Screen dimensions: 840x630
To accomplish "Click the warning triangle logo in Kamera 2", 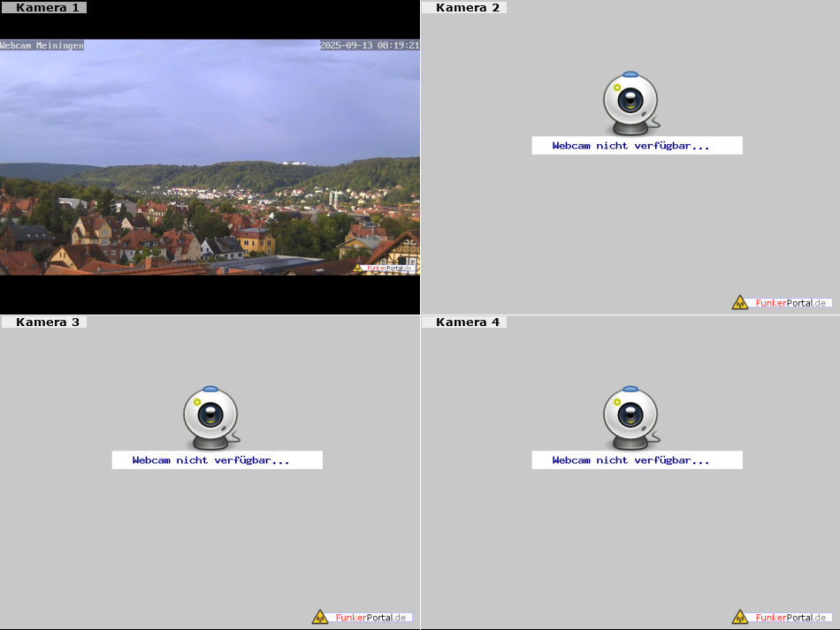I will click(x=740, y=302).
